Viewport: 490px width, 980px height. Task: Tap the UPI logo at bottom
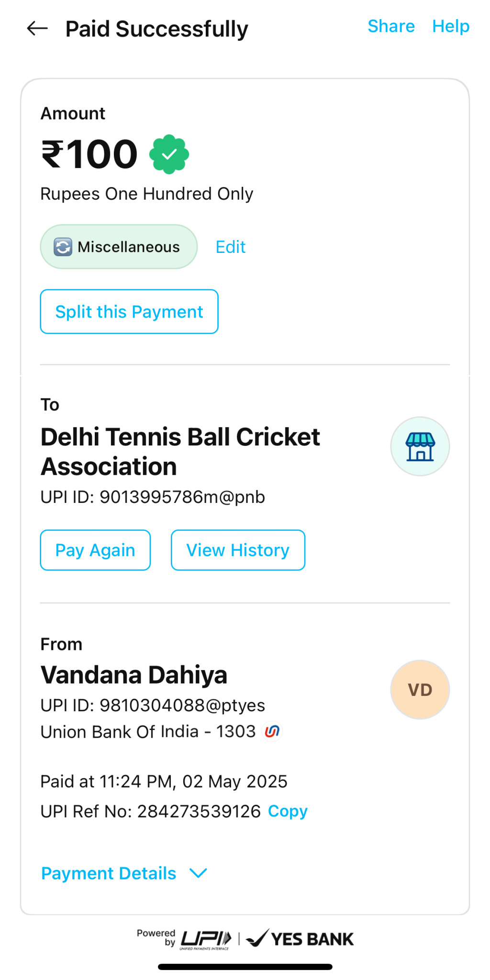206,939
